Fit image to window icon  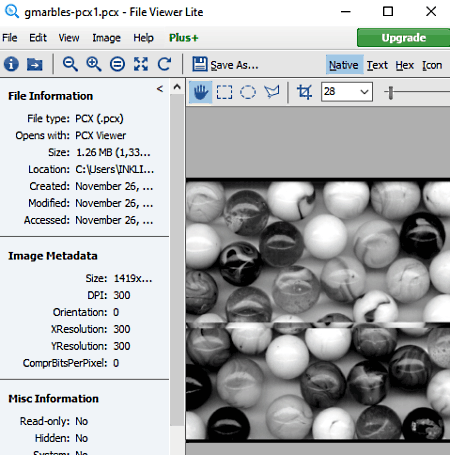tap(141, 64)
